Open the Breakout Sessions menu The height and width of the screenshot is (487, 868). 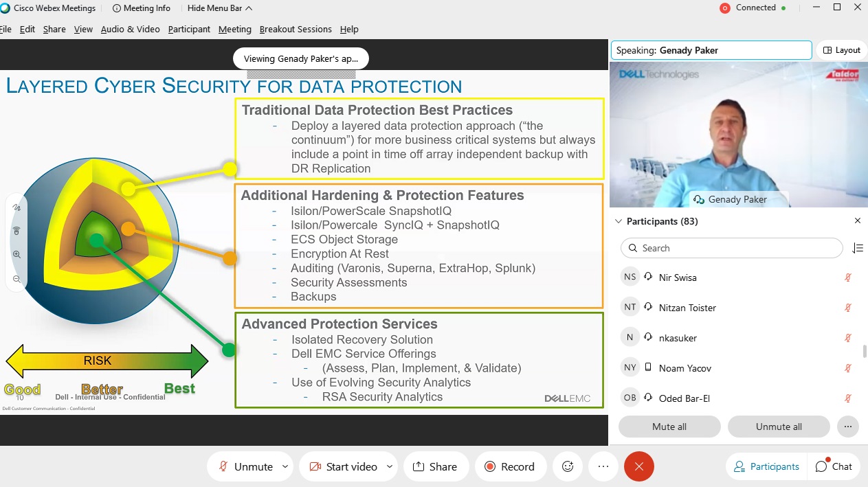point(296,30)
